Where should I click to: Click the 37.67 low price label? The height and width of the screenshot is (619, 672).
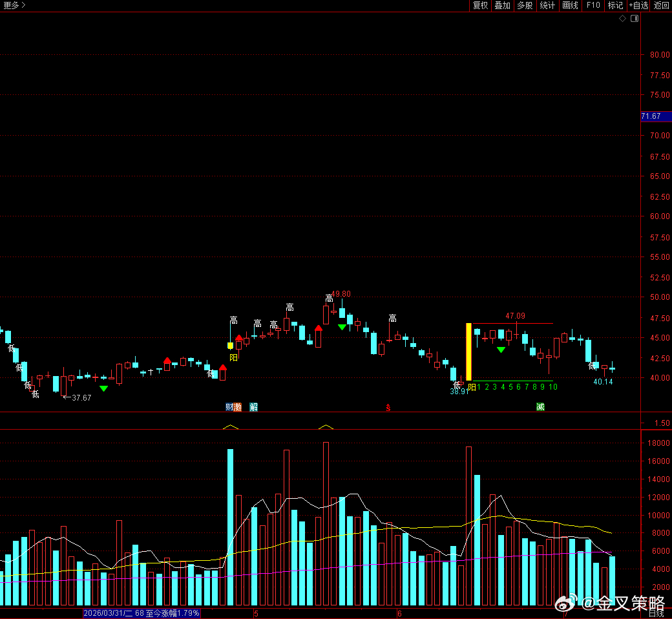(81, 398)
